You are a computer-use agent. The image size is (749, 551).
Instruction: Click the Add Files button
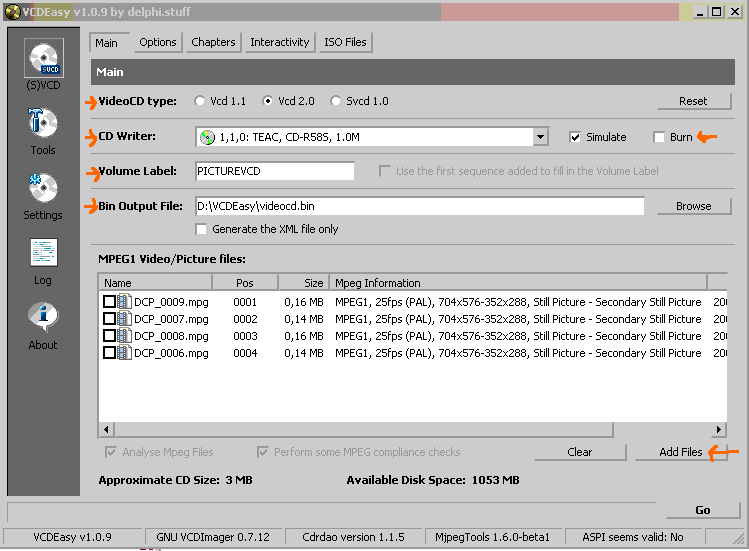(x=681, y=452)
